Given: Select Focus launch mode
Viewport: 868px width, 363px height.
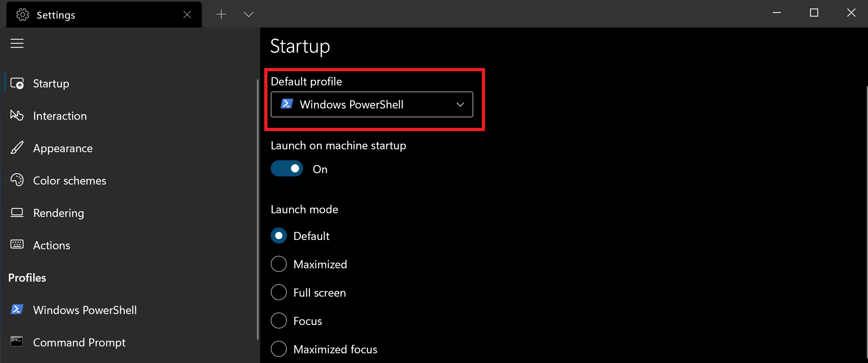Looking at the screenshot, I should (279, 321).
